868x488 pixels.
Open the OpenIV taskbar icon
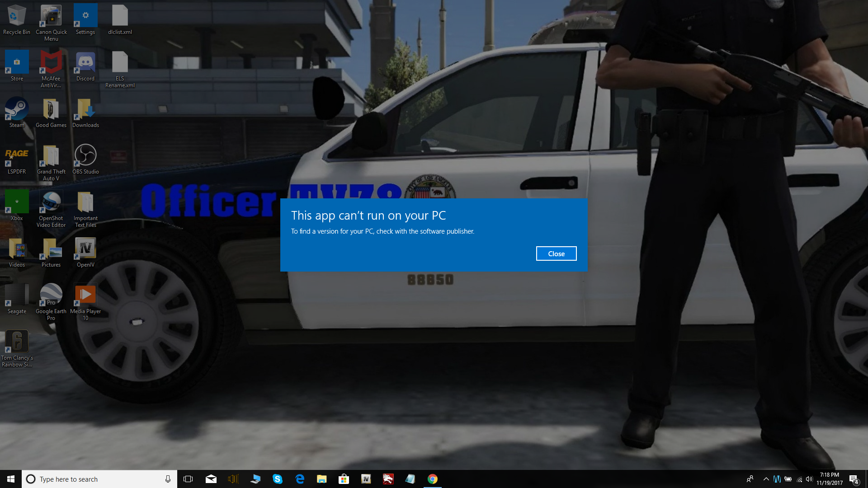click(x=366, y=479)
